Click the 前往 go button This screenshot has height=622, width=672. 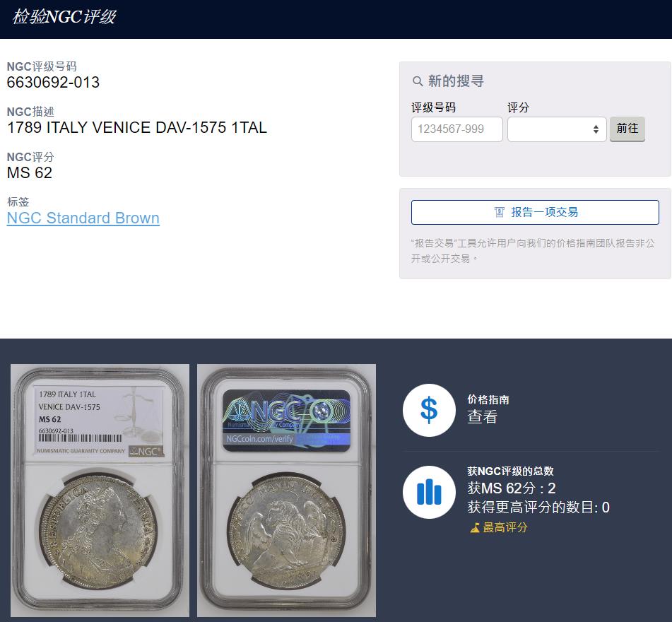[x=627, y=129]
